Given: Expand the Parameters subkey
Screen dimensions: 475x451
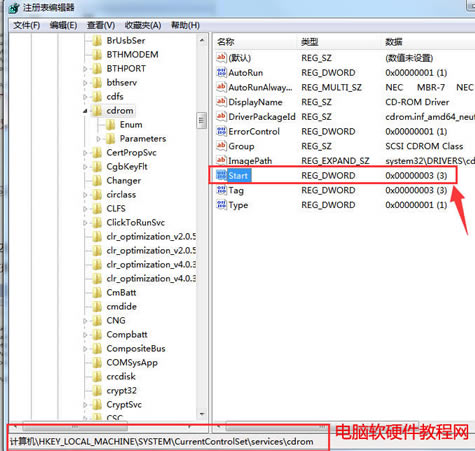Looking at the screenshot, I should 98,139.
